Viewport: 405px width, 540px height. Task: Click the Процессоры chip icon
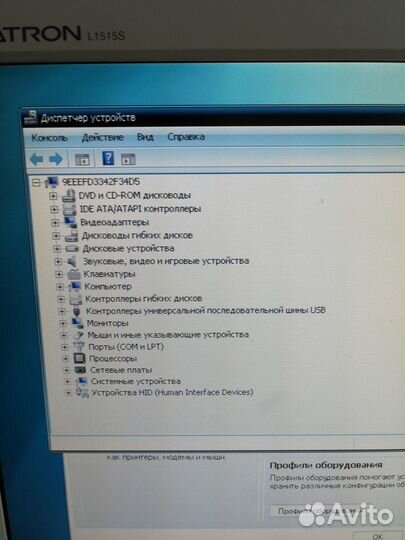click(80, 359)
